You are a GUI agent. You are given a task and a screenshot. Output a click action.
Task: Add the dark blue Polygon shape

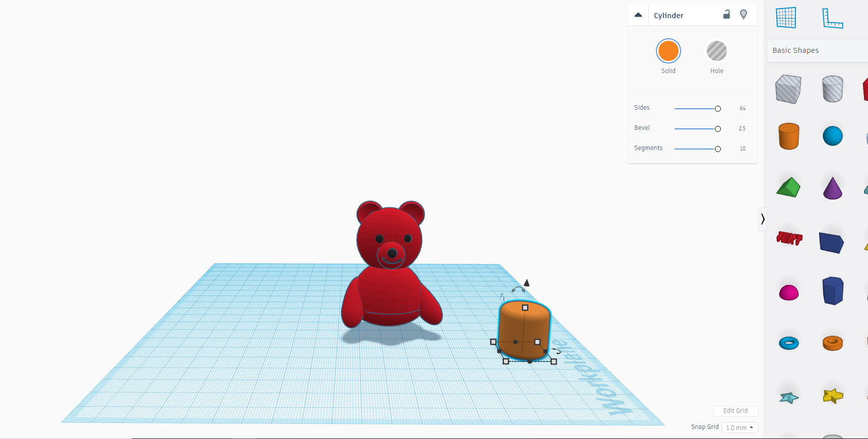point(833,290)
